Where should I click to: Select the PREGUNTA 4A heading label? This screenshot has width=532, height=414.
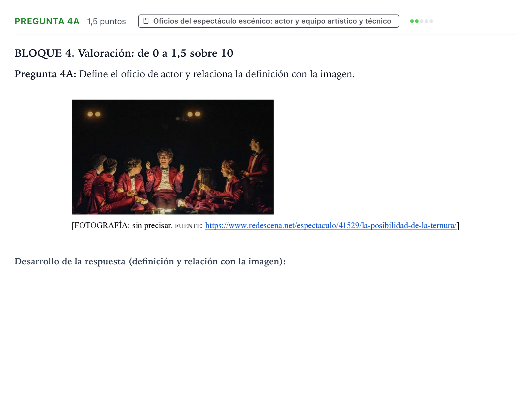47,21
